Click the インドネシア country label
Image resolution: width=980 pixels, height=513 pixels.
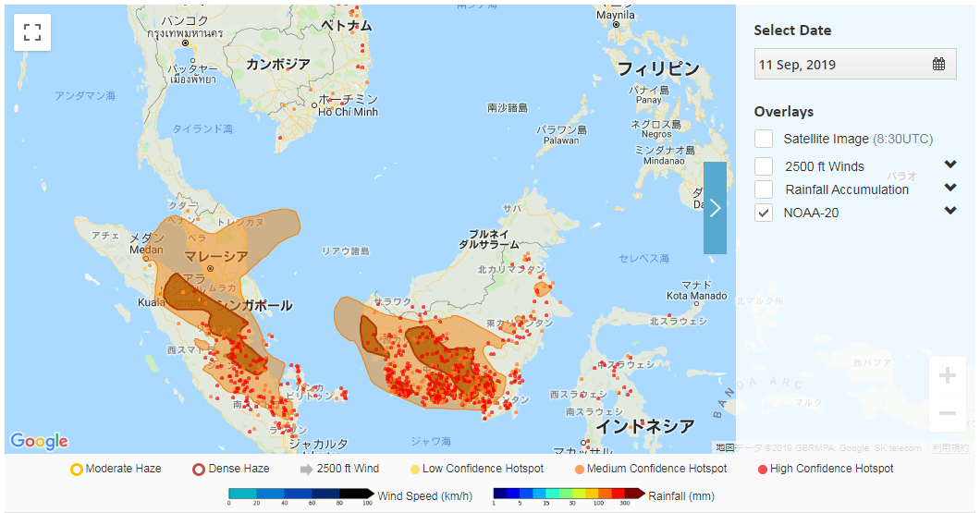(645, 426)
